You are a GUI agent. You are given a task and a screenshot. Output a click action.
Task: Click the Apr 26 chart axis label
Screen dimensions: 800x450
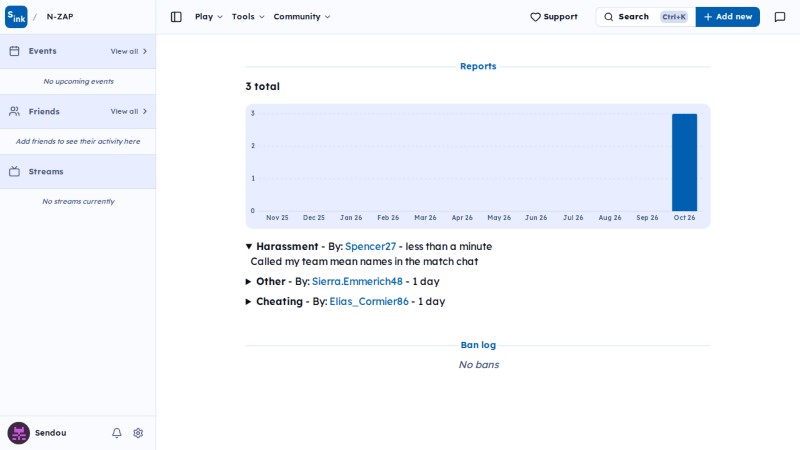(462, 218)
